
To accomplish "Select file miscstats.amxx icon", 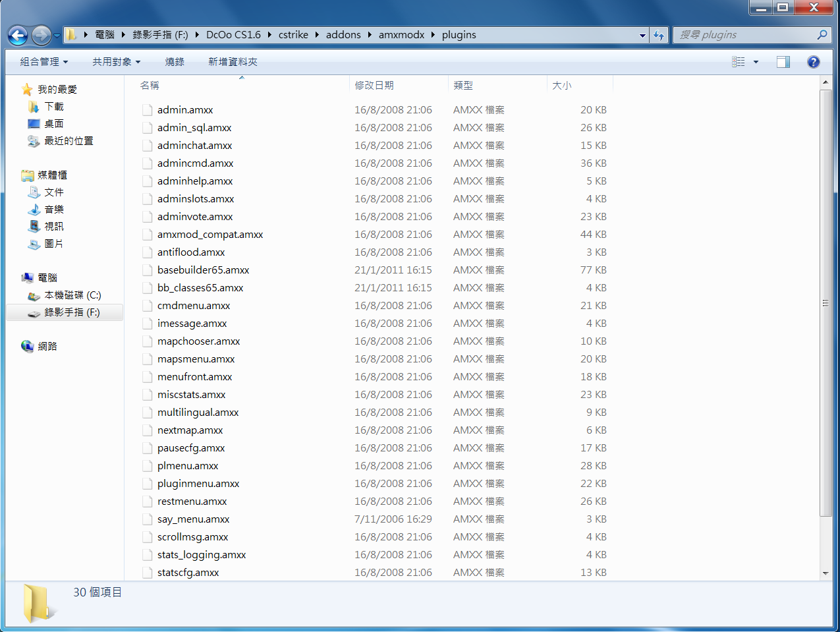I will coord(148,395).
